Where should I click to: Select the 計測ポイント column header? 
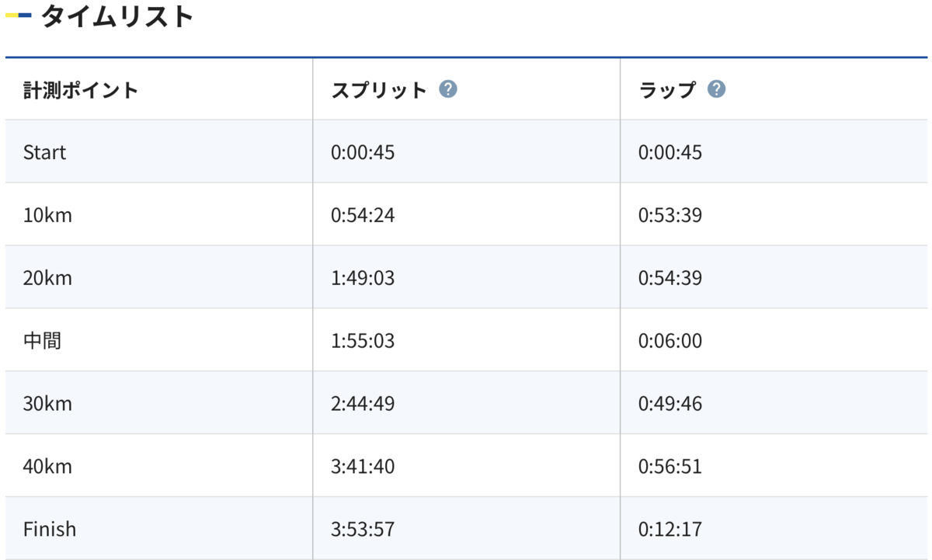click(x=81, y=90)
